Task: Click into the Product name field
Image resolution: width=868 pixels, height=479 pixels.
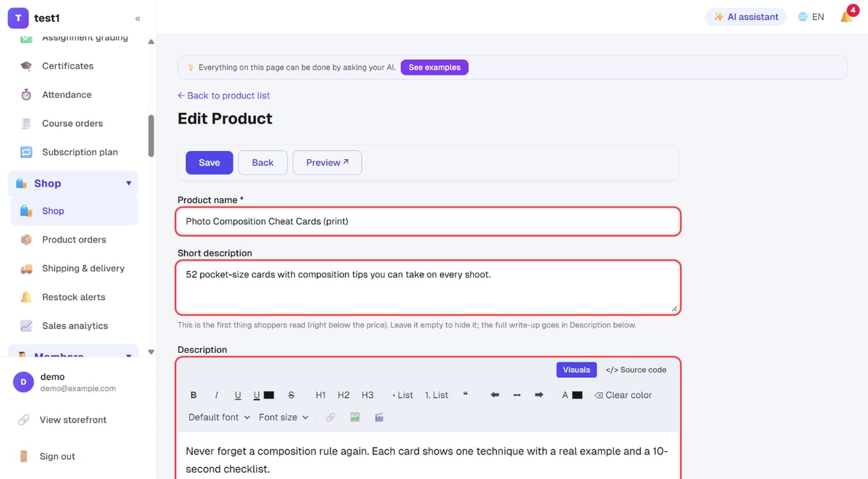Action: (x=428, y=221)
